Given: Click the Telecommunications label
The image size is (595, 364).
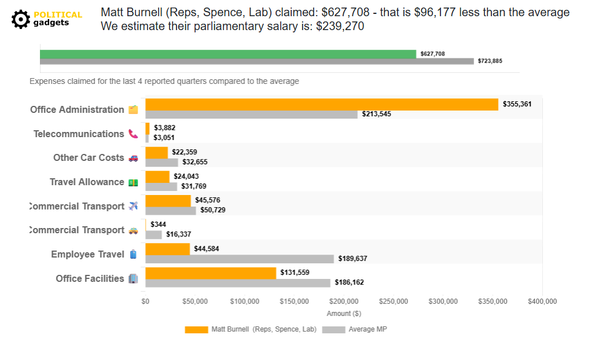Looking at the screenshot, I should (x=79, y=134).
